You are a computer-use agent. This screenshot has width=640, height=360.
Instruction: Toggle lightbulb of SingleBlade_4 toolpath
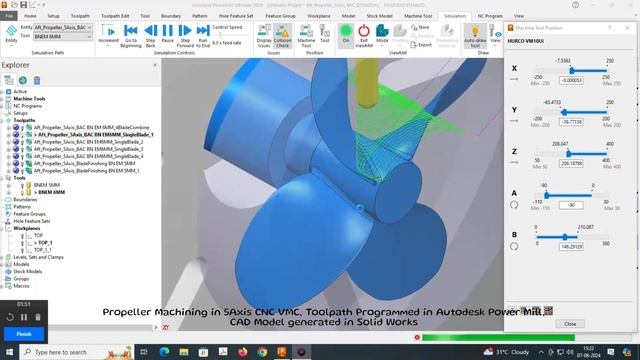pos(23,156)
